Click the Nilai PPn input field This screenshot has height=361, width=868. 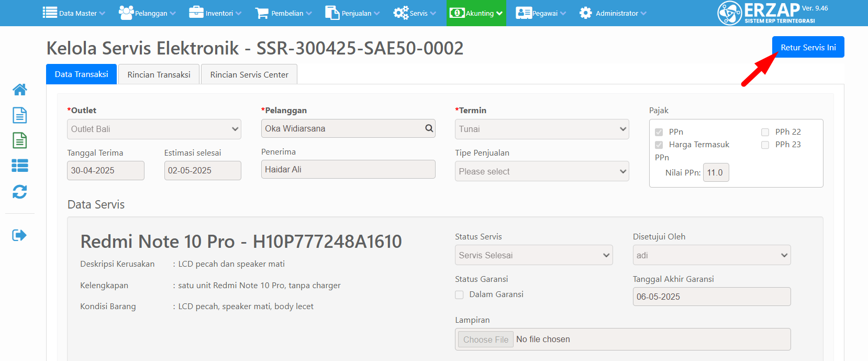716,172
